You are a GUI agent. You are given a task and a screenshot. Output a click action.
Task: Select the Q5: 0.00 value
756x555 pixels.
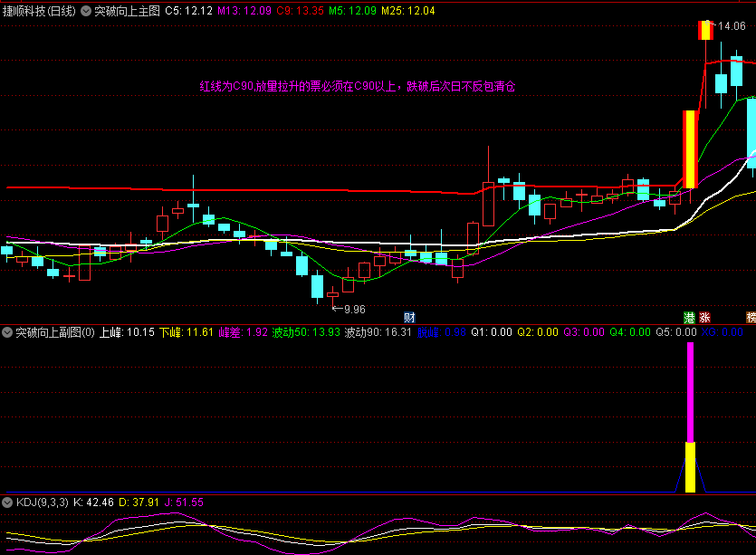click(676, 332)
